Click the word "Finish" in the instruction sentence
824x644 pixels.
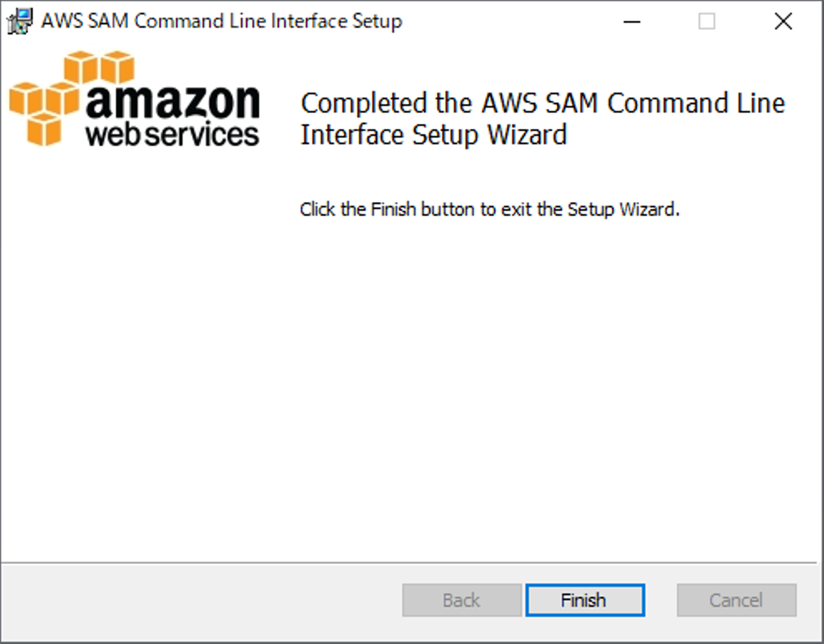393,209
